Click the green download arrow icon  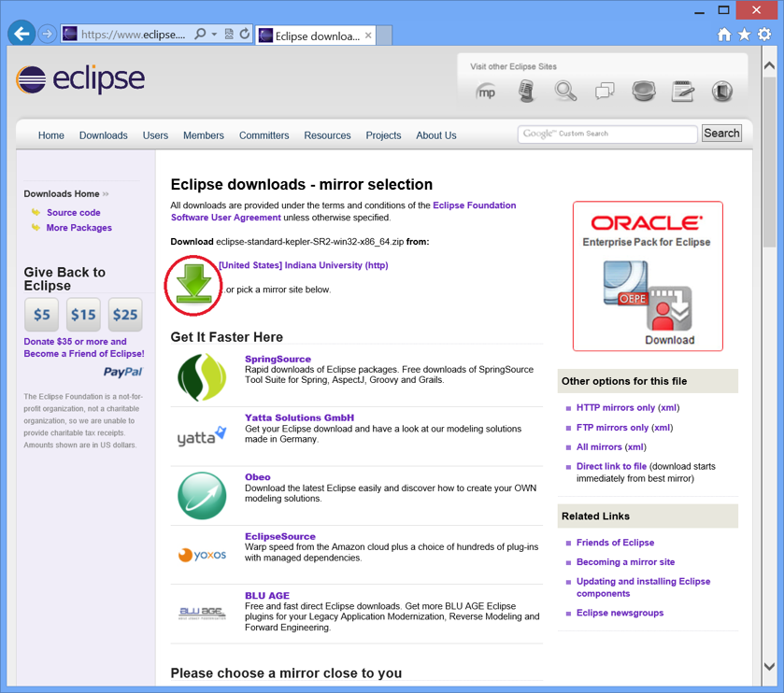tap(193, 284)
